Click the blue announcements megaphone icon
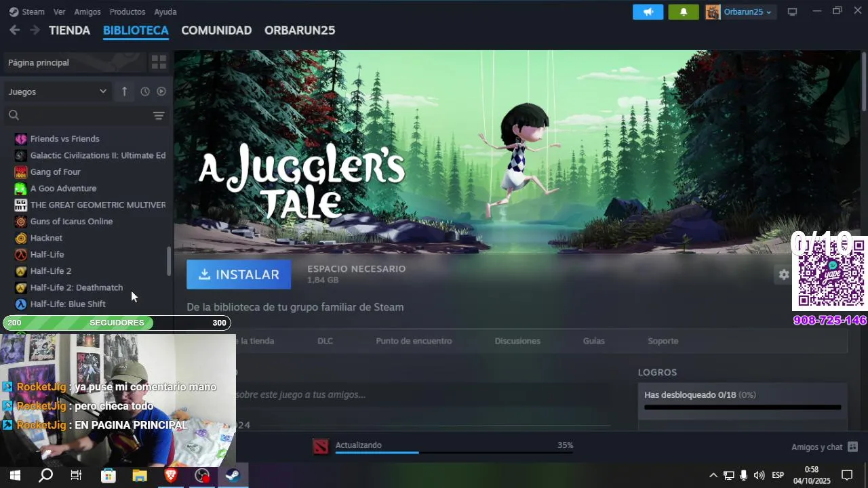The image size is (868, 488). click(648, 12)
